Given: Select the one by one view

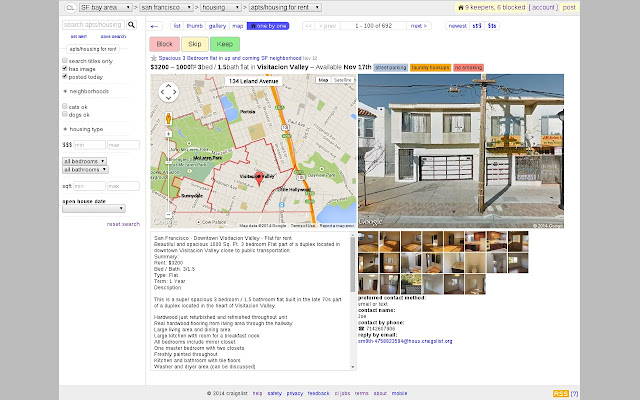Looking at the screenshot, I should coord(268,26).
